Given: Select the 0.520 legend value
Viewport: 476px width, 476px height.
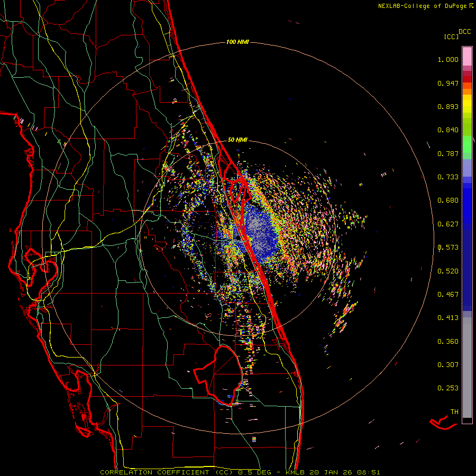Looking at the screenshot, I should tap(448, 271).
